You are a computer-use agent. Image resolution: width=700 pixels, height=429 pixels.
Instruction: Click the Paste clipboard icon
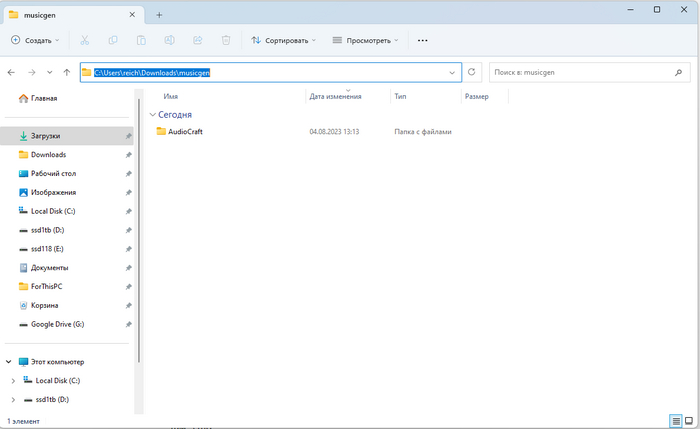click(x=141, y=40)
